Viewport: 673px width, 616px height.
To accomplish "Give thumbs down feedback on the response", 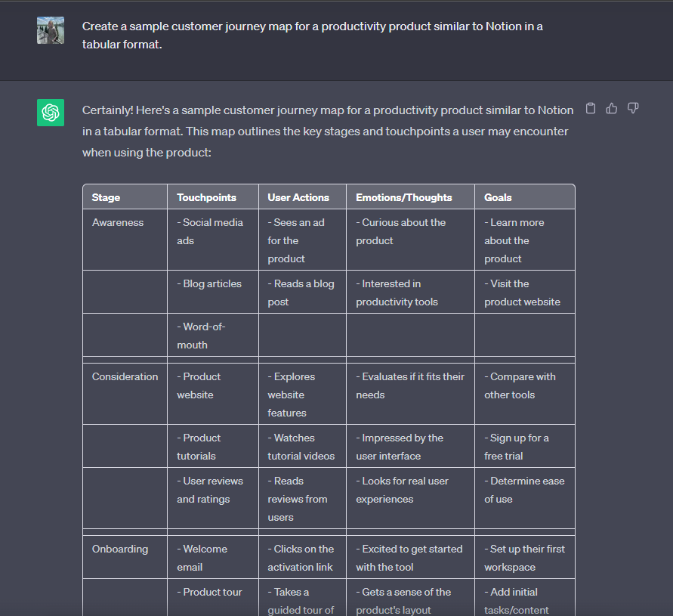I will [x=633, y=108].
